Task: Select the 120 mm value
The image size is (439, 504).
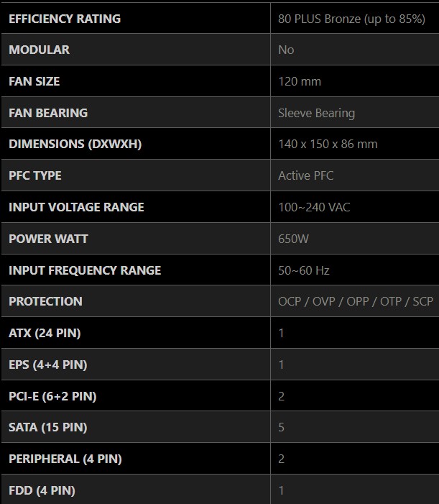Action: (300, 81)
